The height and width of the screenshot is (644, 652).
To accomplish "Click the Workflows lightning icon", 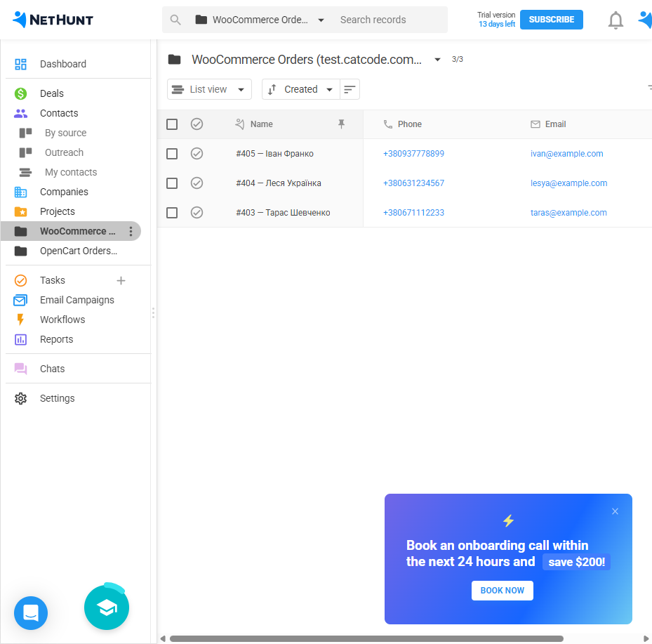I will click(20, 320).
